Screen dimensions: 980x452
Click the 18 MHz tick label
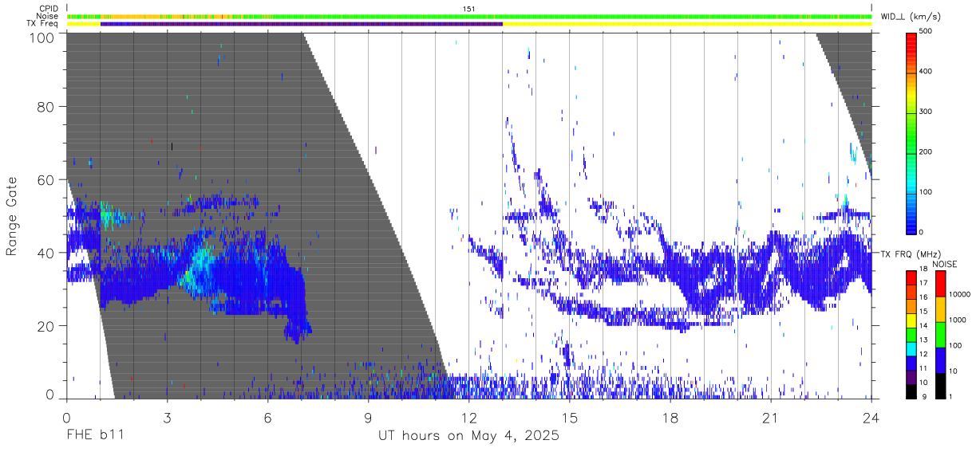923,270
